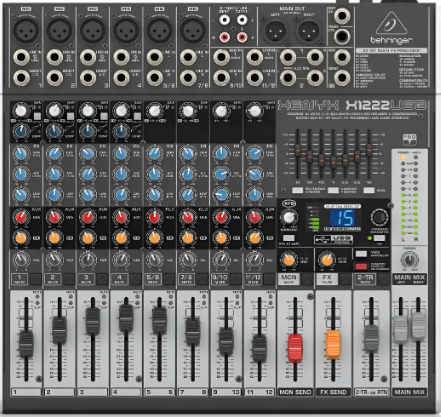The image size is (441, 417).
Task: Select the MAIN MIX right fader
Action: (418, 326)
